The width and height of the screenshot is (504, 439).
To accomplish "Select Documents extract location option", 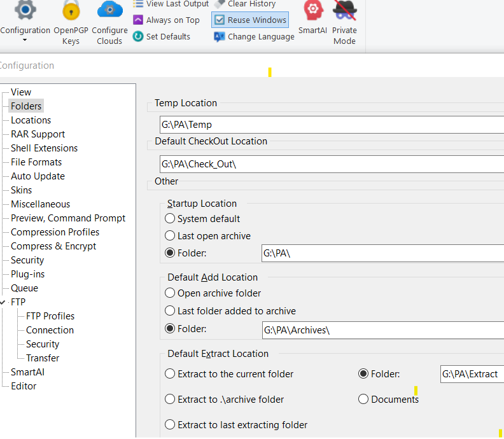I will pyautogui.click(x=363, y=399).
